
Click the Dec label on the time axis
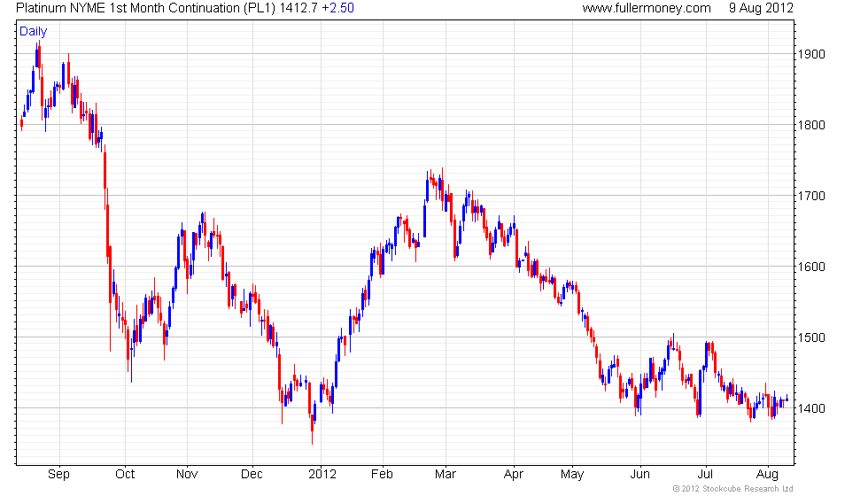[252, 475]
